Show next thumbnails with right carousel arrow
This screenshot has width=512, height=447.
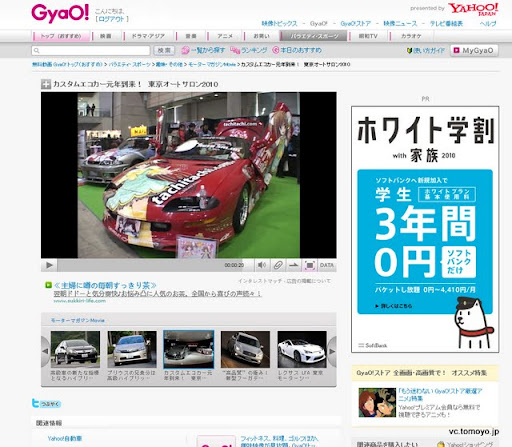[x=332, y=351]
